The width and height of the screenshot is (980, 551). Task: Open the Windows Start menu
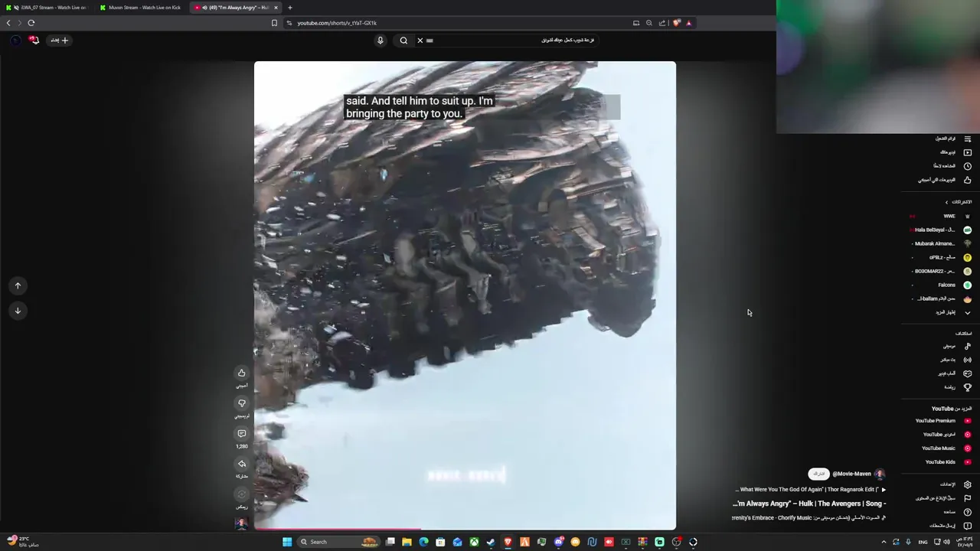tap(287, 542)
